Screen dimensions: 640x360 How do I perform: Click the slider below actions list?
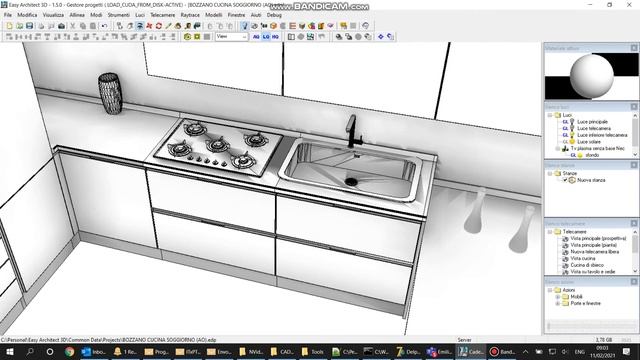[x=591, y=326]
